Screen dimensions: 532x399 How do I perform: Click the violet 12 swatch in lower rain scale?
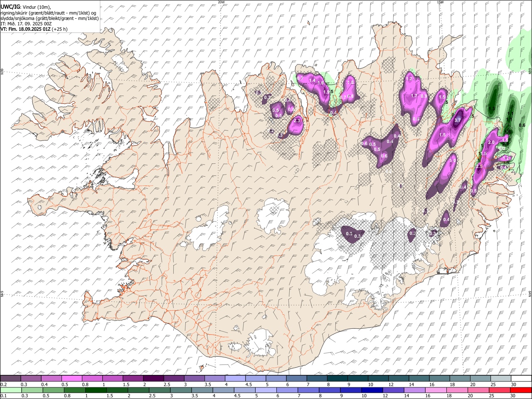[x=393, y=390]
